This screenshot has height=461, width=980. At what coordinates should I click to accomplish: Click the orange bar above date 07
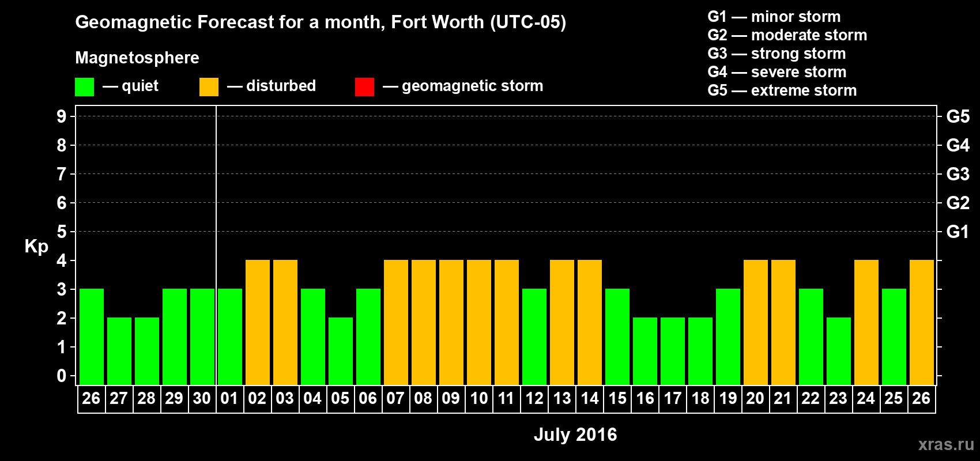(396, 323)
